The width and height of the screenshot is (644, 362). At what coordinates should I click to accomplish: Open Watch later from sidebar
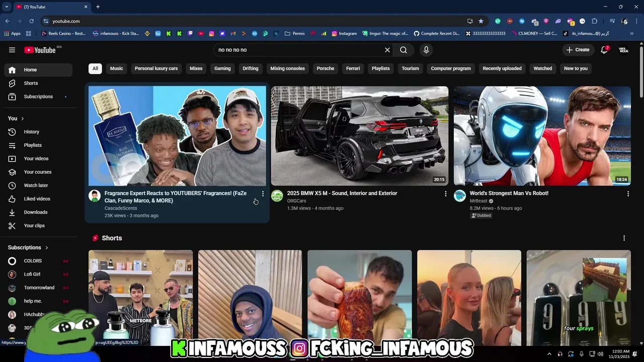tap(38, 186)
